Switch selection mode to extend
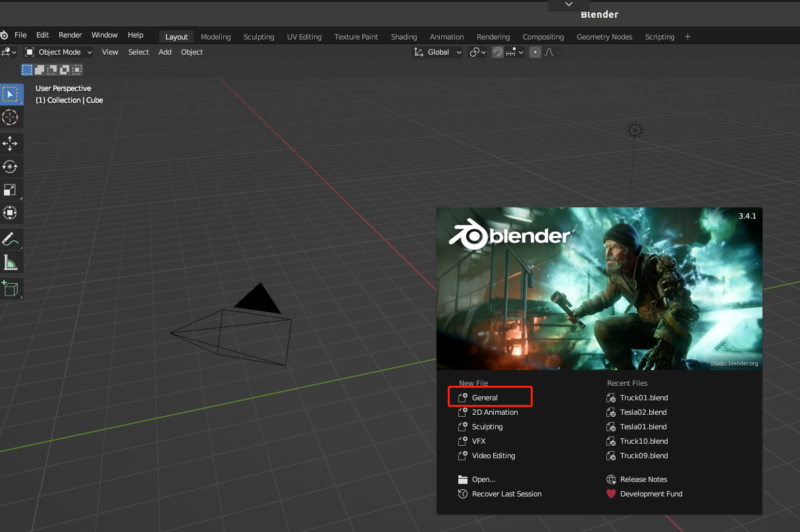This screenshot has height=532, width=800. (x=40, y=70)
